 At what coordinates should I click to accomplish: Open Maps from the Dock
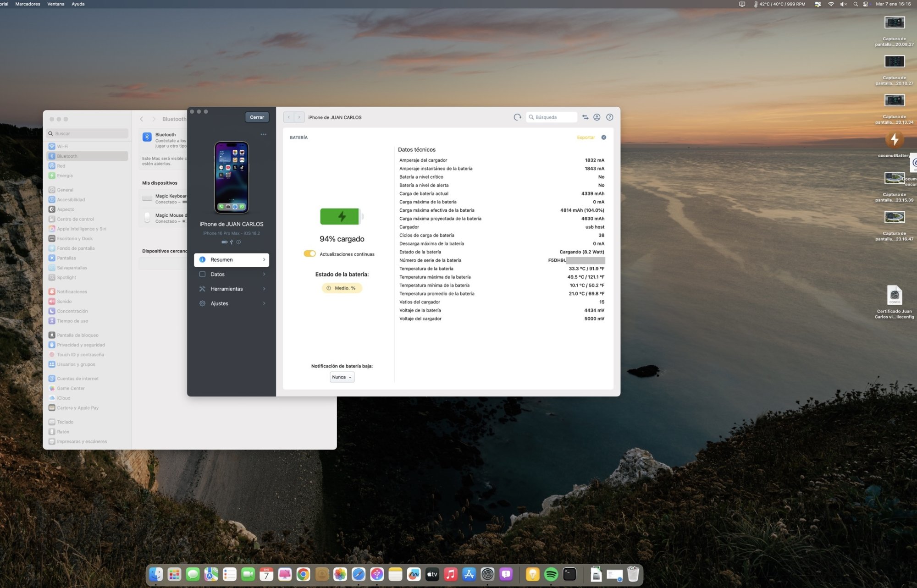[x=211, y=574]
